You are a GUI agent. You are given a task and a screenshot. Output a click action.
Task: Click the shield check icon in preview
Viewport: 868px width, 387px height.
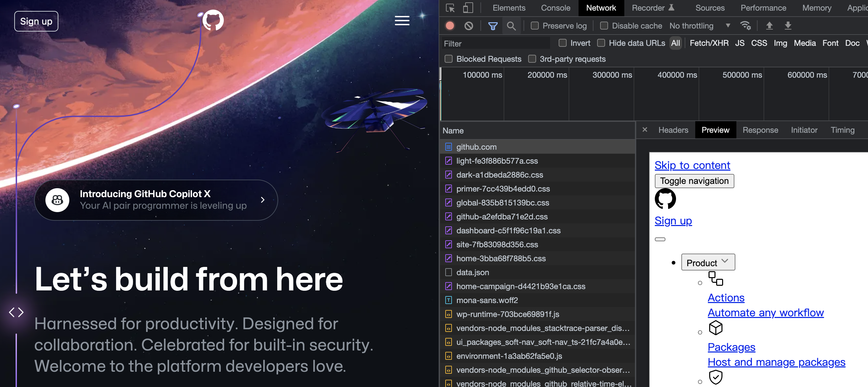(716, 377)
